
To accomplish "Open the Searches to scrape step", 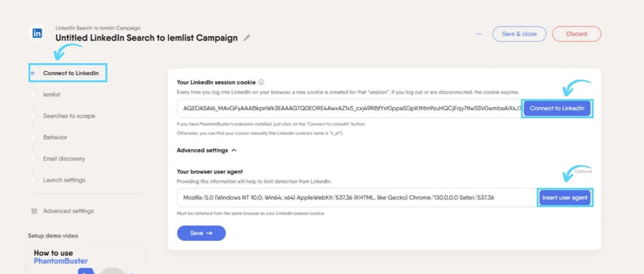I will pyautogui.click(x=69, y=116).
